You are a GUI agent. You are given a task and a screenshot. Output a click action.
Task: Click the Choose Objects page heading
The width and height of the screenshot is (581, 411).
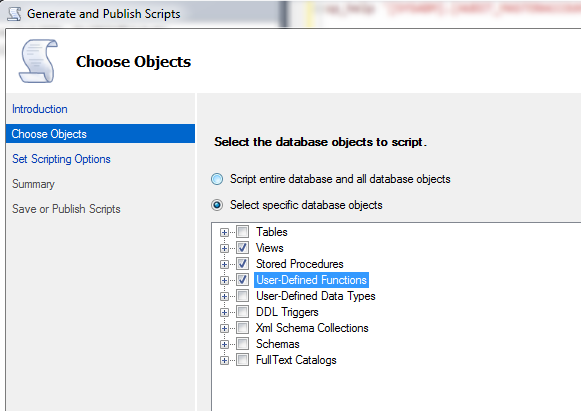[133, 62]
